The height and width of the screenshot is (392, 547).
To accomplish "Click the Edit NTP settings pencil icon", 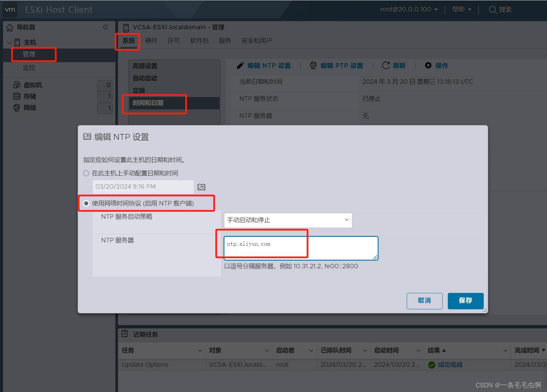I will pos(240,65).
